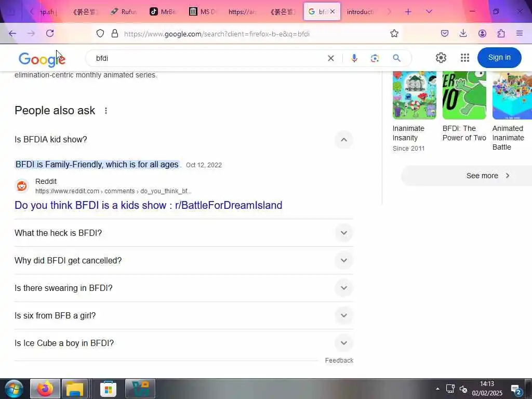Collapse the 'Is BFDIA kid show?' question
This screenshot has width=532, height=399.
[x=344, y=140]
